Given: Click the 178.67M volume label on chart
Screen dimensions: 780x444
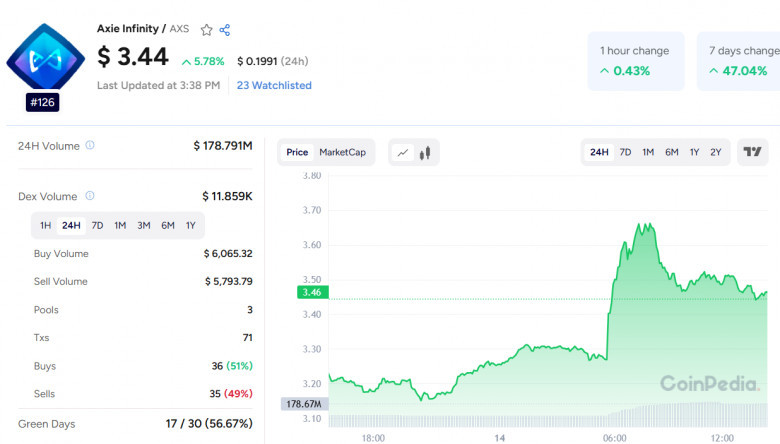Looking at the screenshot, I should pos(304,404).
